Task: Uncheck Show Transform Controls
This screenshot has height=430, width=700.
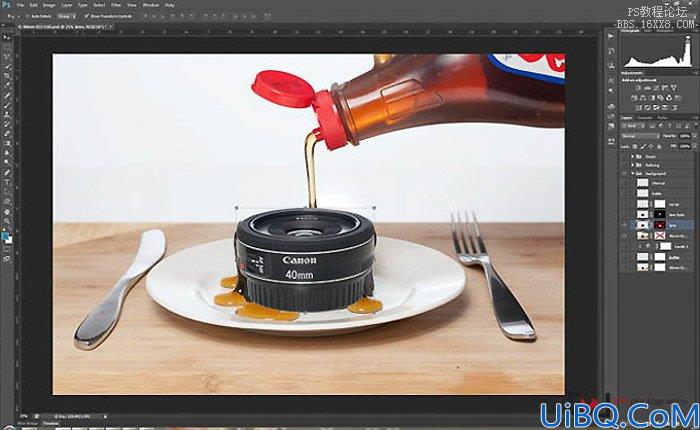Action: 86,17
